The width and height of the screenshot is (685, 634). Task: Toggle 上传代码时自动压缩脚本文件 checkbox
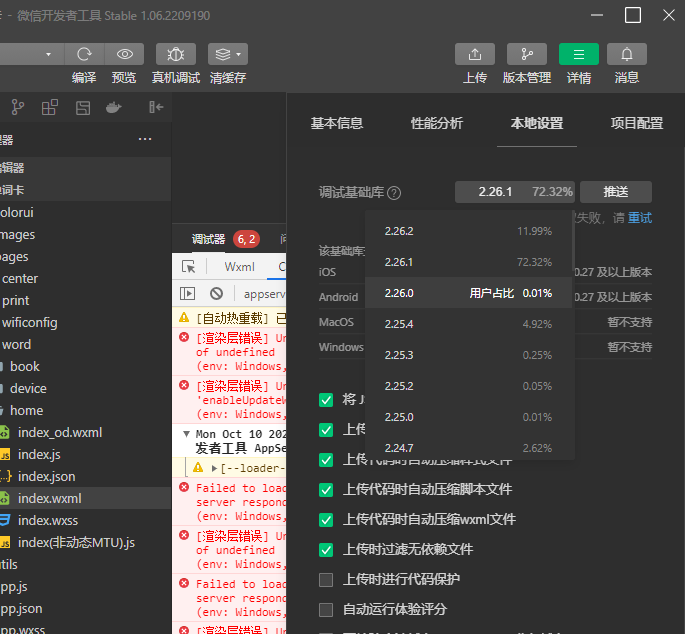(326, 490)
